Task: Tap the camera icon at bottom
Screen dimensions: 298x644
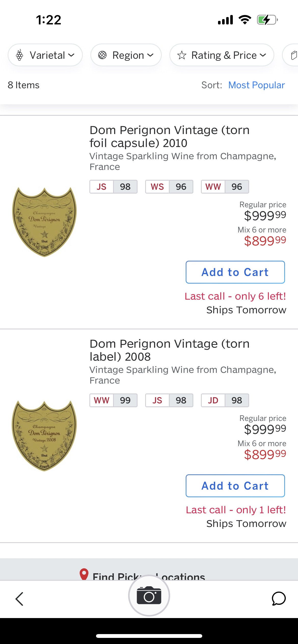Action: (x=149, y=596)
